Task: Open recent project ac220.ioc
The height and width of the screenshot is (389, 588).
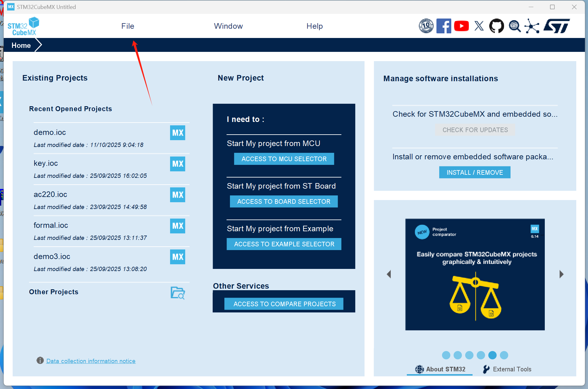Action: coord(50,194)
